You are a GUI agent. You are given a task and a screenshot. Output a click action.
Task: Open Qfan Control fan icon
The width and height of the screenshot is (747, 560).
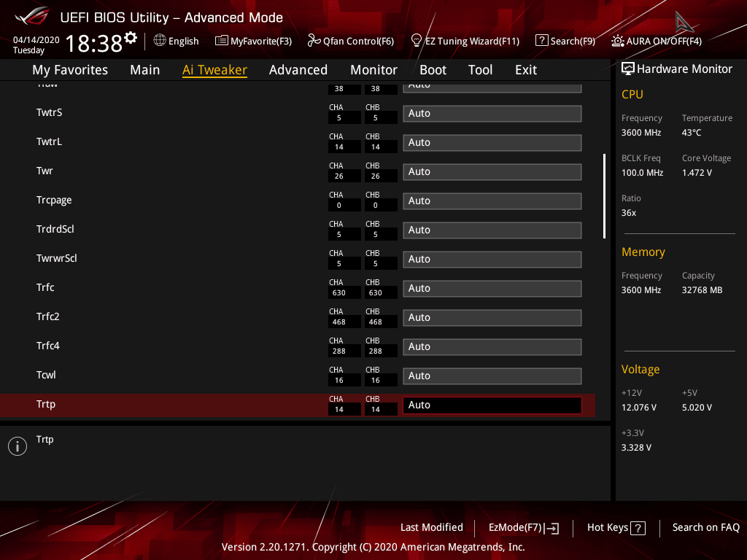coord(314,41)
